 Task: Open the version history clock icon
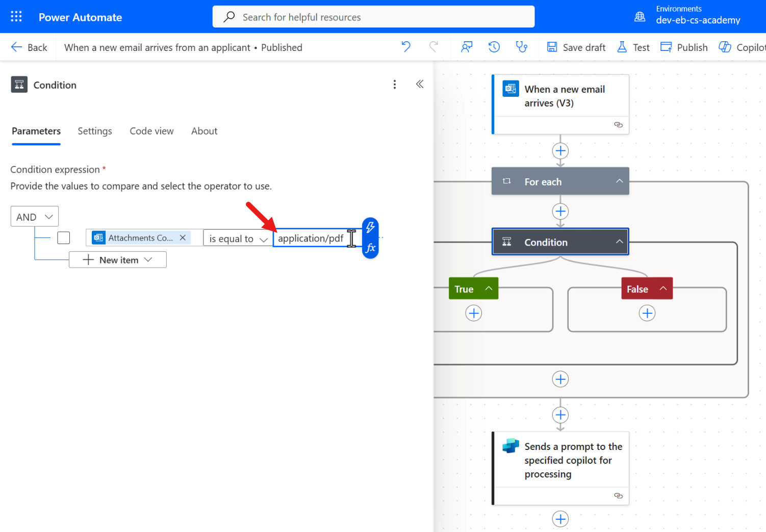click(494, 47)
